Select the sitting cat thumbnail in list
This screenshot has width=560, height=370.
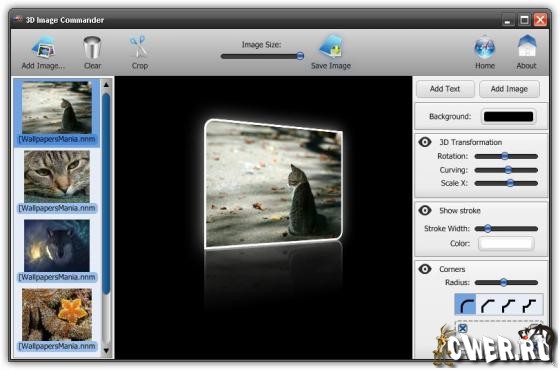click(57, 108)
